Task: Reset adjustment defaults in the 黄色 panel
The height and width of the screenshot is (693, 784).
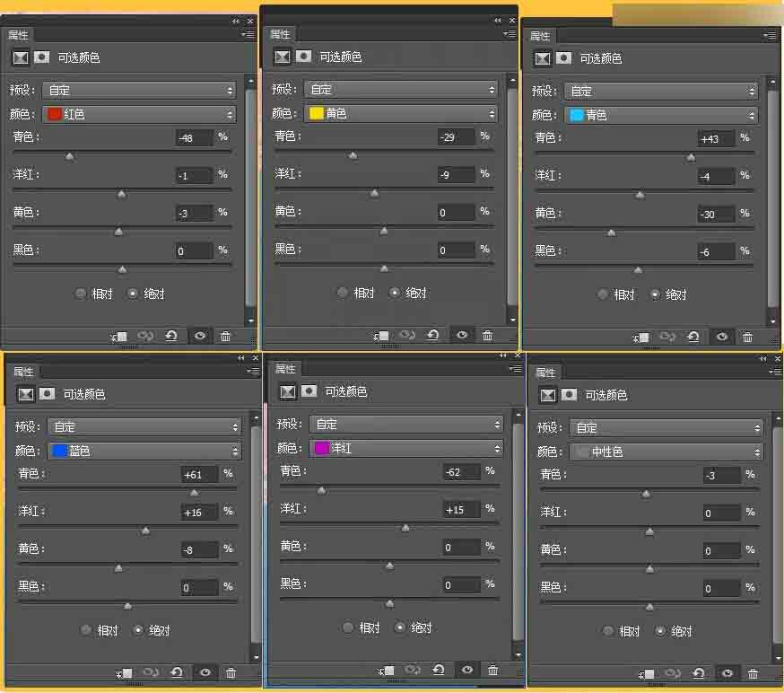Action: 433,335
